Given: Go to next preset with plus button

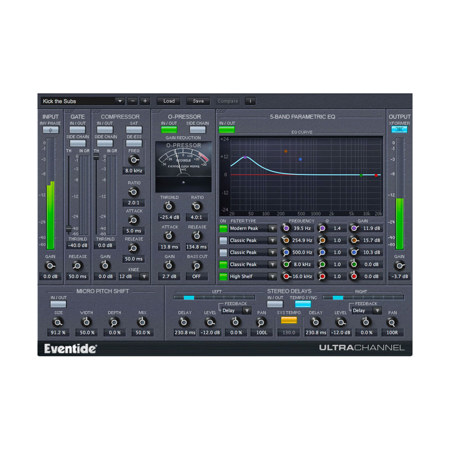Looking at the screenshot, I should pyautogui.click(x=145, y=101).
